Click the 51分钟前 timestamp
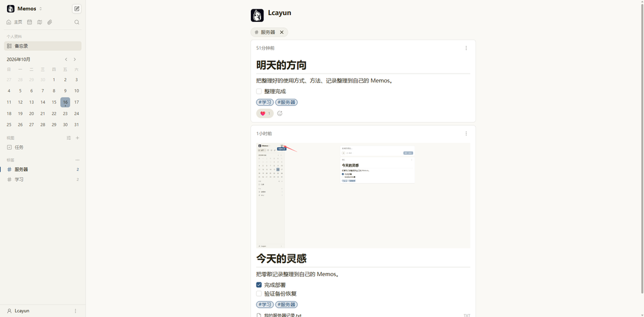The height and width of the screenshot is (317, 644). (x=265, y=48)
